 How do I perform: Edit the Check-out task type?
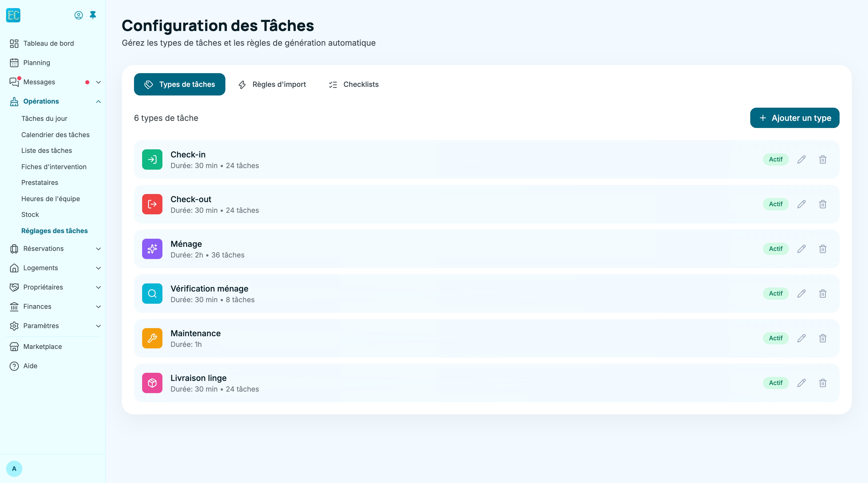click(801, 204)
